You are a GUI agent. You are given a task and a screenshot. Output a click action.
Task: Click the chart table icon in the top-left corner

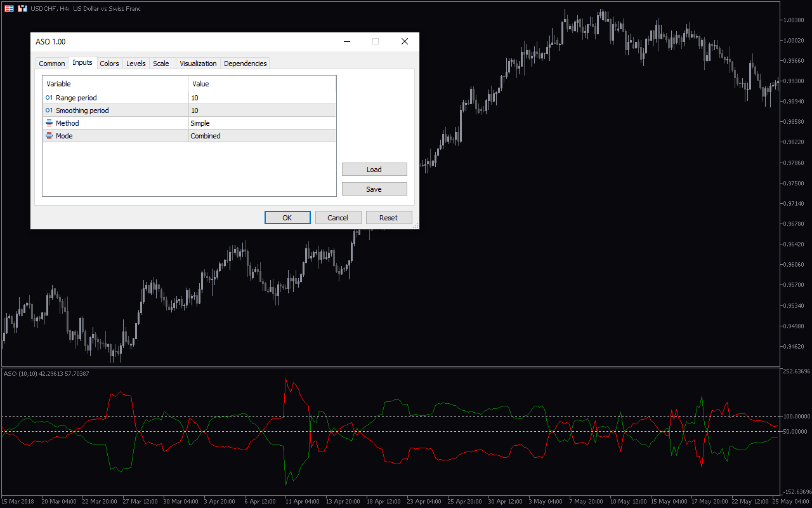(x=9, y=9)
